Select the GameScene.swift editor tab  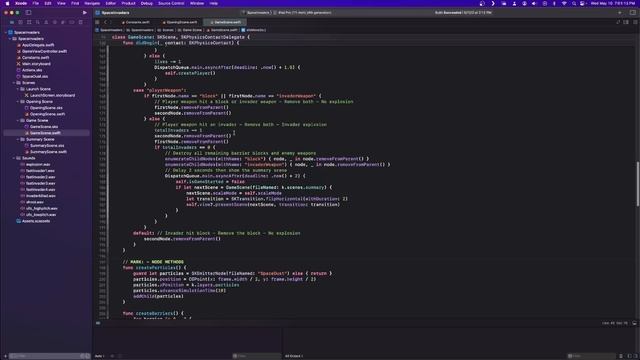pyautogui.click(x=226, y=22)
